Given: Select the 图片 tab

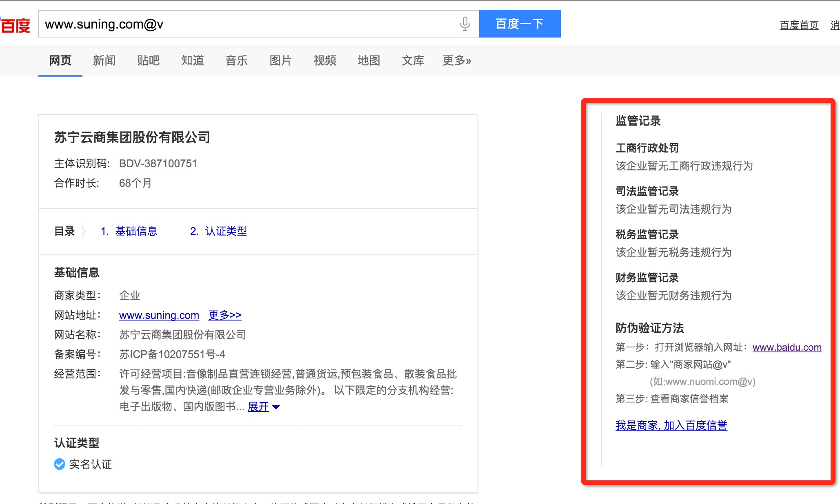Looking at the screenshot, I should point(280,61).
